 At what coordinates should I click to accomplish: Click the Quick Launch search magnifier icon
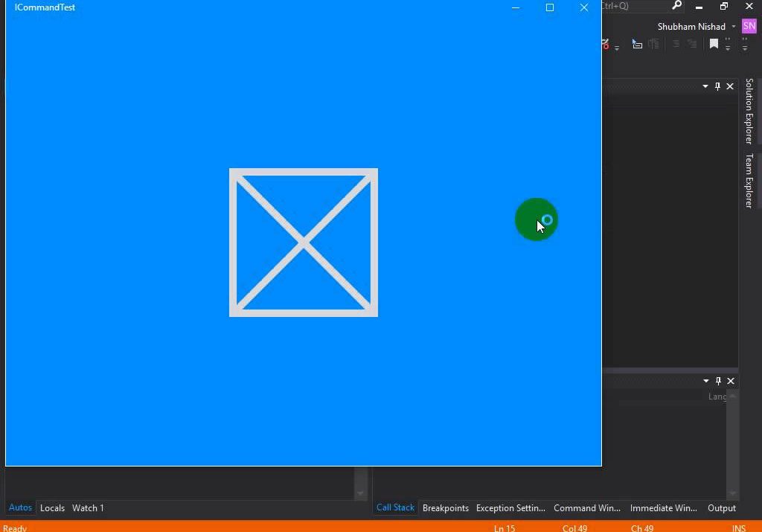point(676,6)
